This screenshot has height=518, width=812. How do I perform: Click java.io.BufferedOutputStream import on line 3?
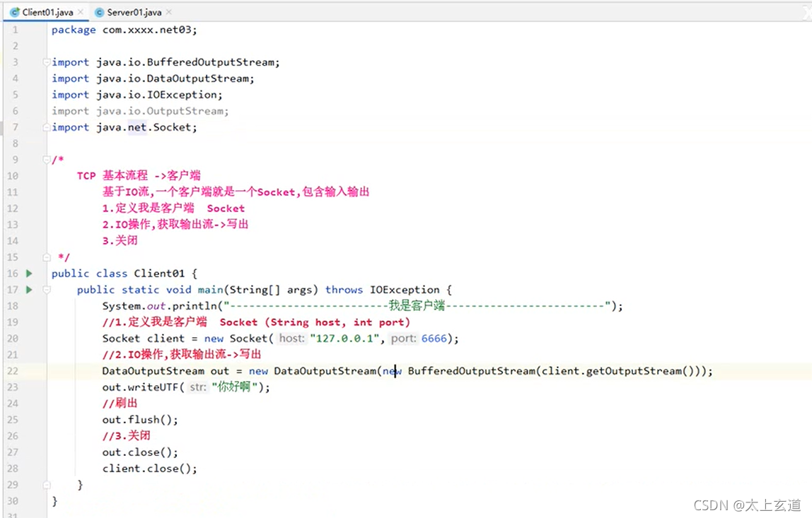coord(187,62)
